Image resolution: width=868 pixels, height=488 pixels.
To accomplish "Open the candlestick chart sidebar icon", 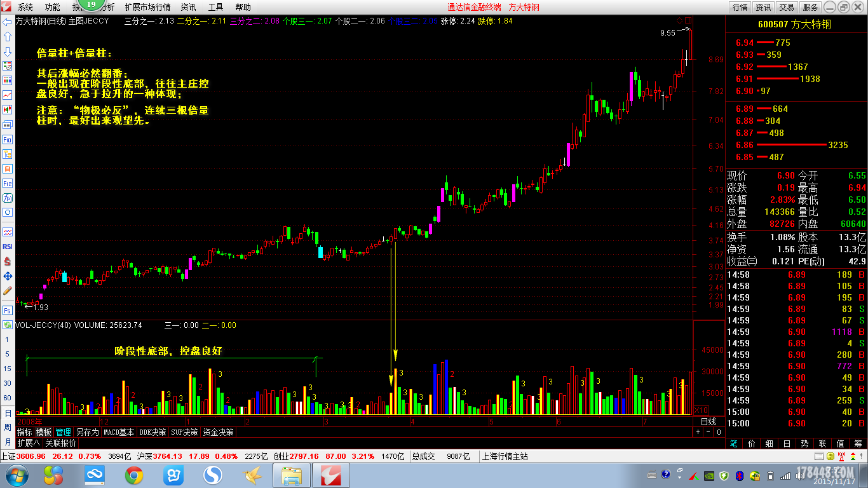I will (8, 109).
